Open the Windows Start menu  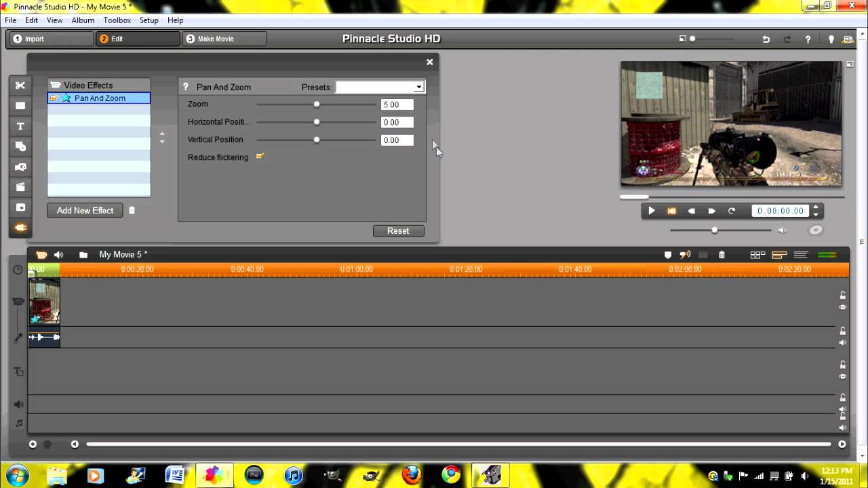pos(16,474)
